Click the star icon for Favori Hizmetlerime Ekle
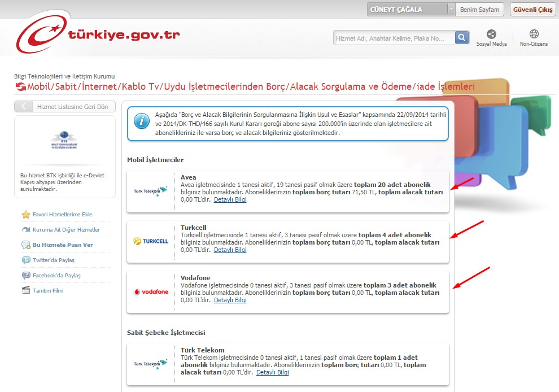This screenshot has width=559, height=392. pos(26,215)
